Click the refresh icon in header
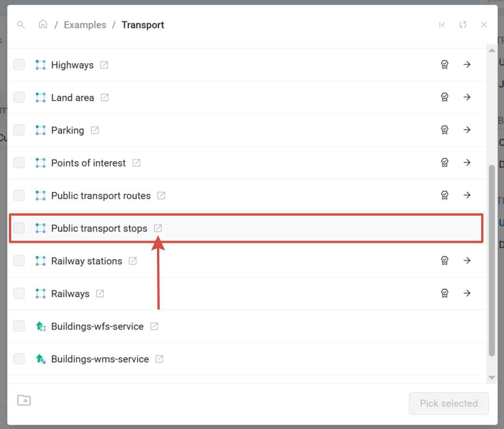The width and height of the screenshot is (504, 429). 462,25
